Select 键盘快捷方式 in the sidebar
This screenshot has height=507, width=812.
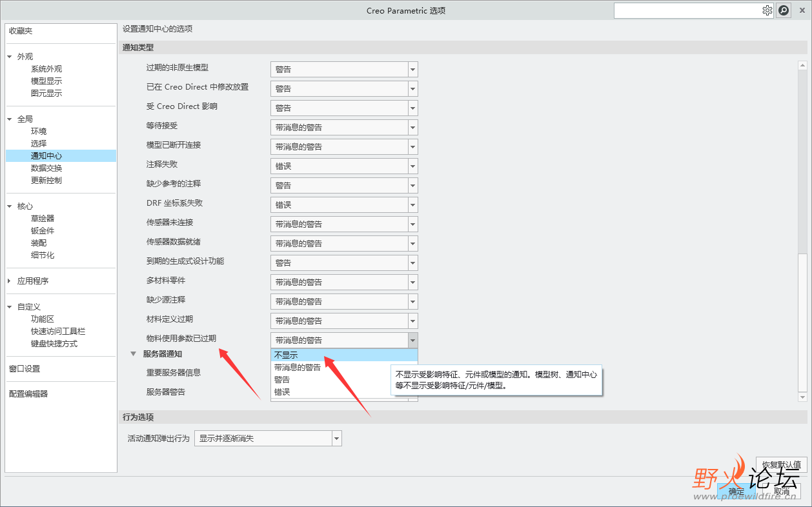pos(54,344)
